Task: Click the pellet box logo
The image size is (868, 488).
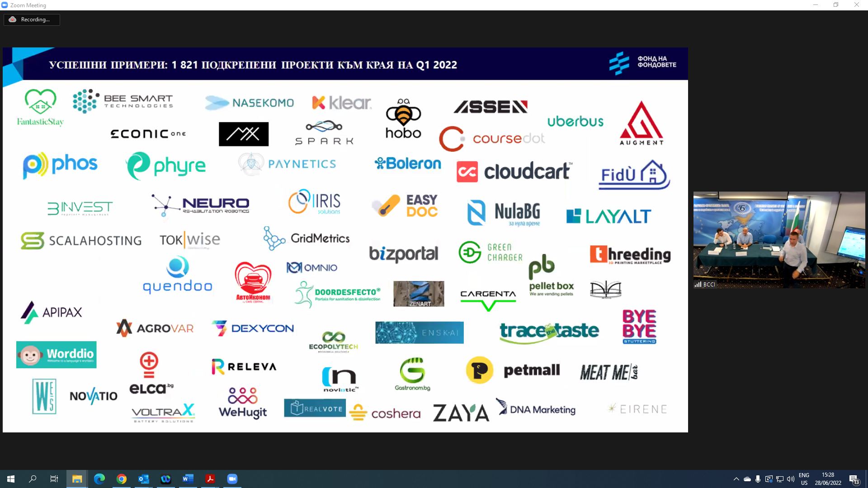Action: coord(551,275)
